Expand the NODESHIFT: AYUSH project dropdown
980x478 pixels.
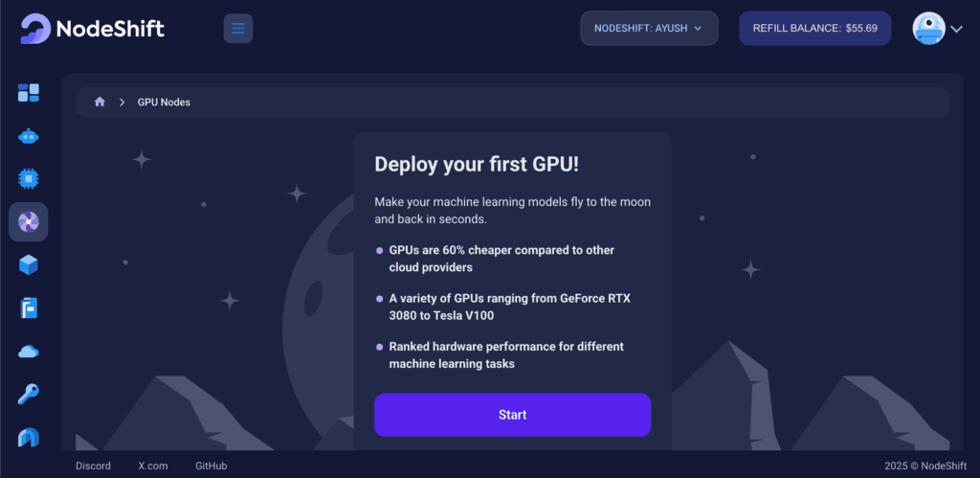tap(649, 29)
